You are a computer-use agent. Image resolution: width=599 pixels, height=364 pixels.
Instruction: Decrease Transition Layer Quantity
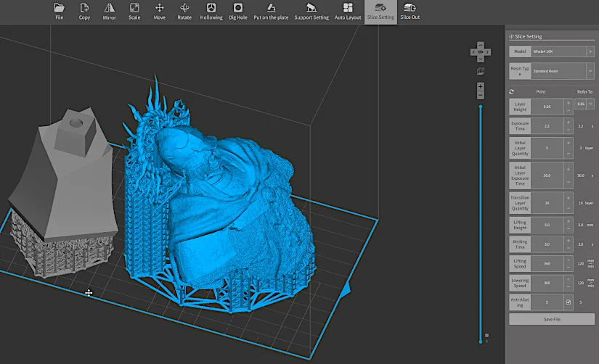coord(569,208)
